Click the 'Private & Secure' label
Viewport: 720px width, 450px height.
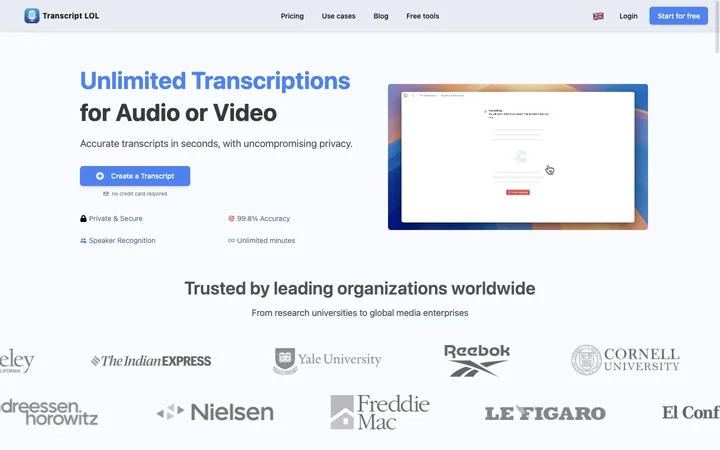pyautogui.click(x=116, y=219)
